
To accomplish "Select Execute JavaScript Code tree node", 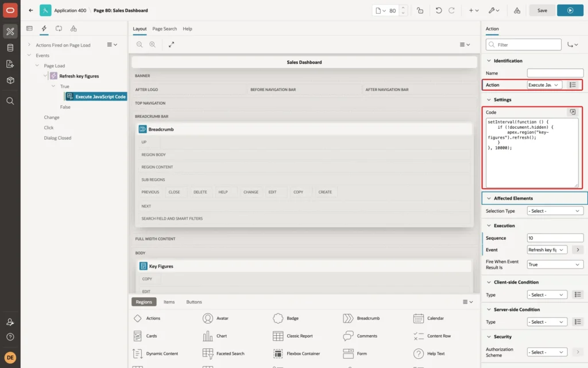I will click(100, 97).
